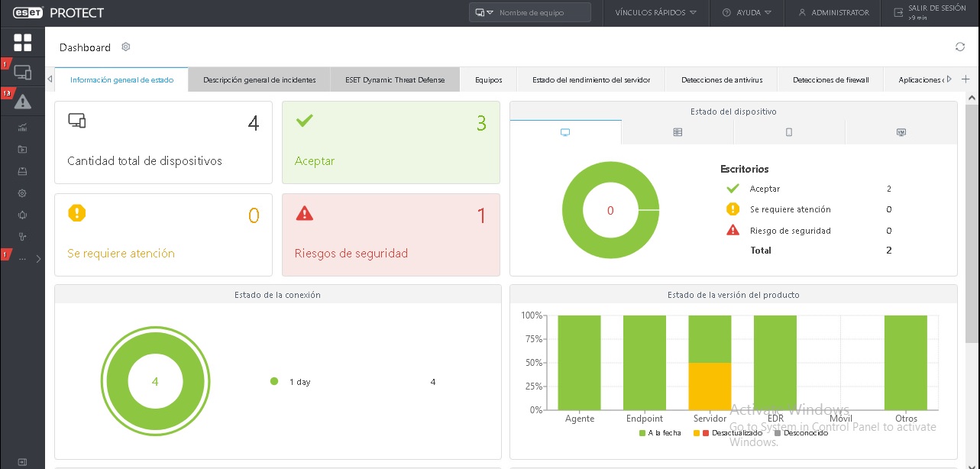The image size is (980, 469).
Task: Select the mobile device icon tab
Action: pyautogui.click(x=789, y=131)
